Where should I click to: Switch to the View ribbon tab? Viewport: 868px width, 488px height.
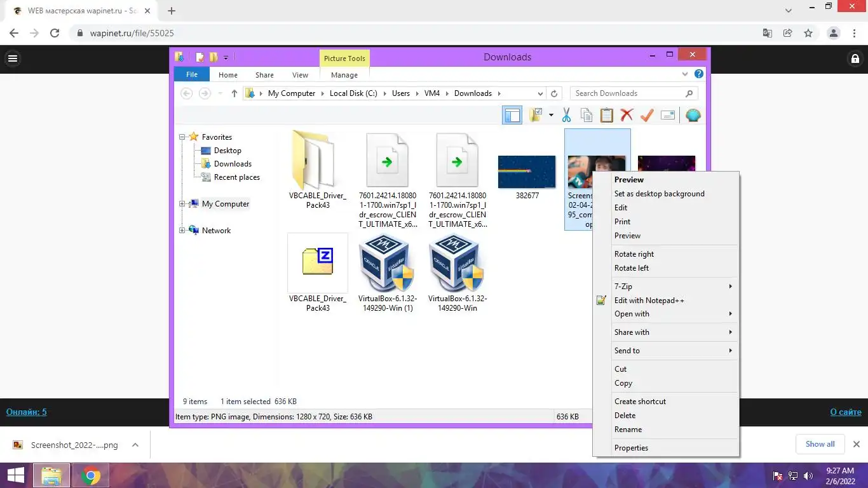point(300,75)
